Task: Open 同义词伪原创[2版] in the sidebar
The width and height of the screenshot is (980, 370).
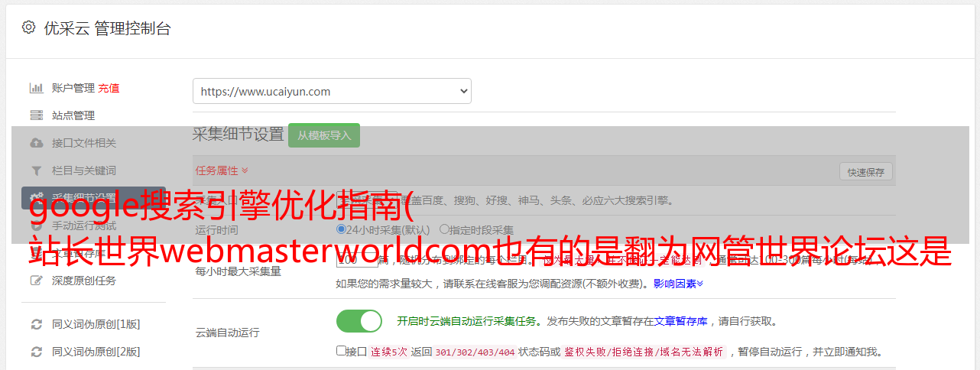Action: point(96,352)
